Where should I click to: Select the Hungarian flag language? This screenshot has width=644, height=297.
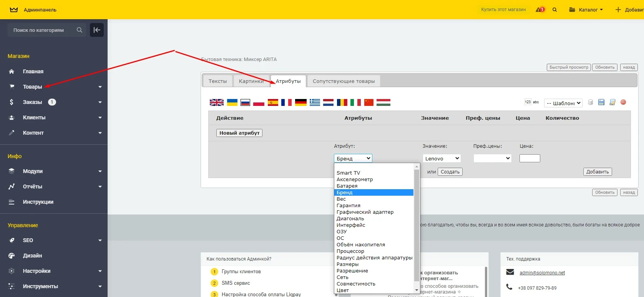point(383,102)
